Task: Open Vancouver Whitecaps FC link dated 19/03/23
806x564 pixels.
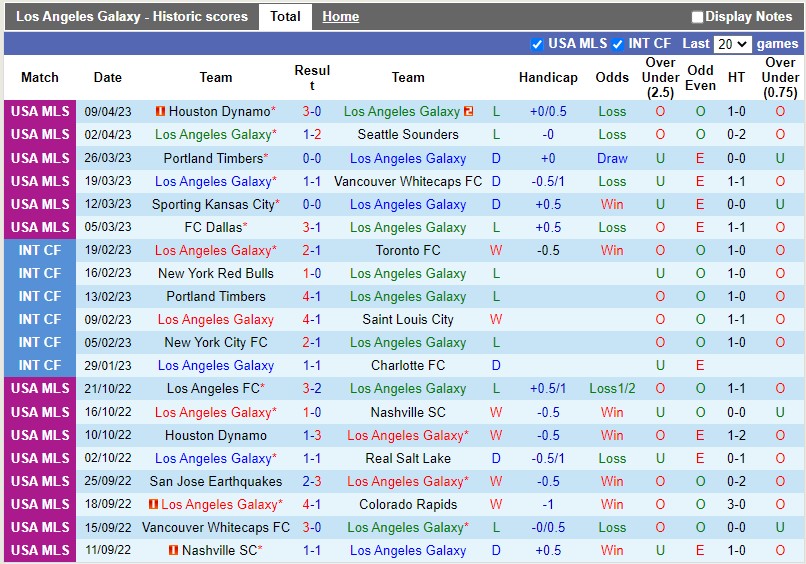Action: [x=408, y=181]
